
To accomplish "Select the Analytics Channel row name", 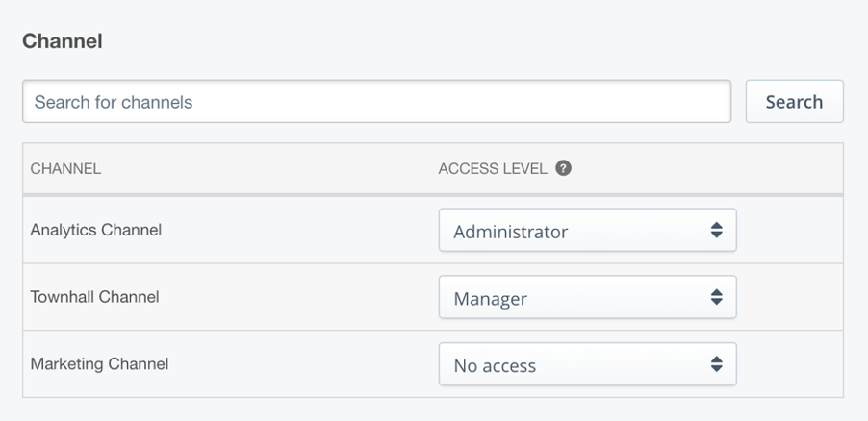I will coord(96,230).
